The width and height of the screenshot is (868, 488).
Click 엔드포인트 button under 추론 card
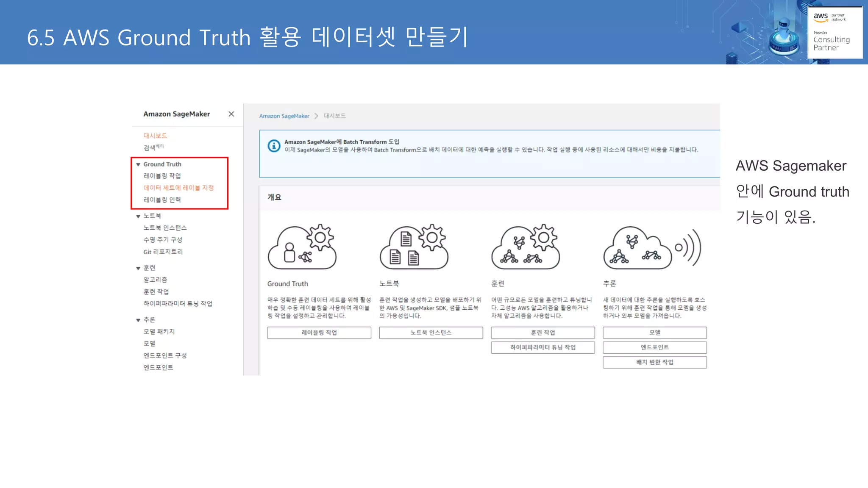tap(655, 347)
